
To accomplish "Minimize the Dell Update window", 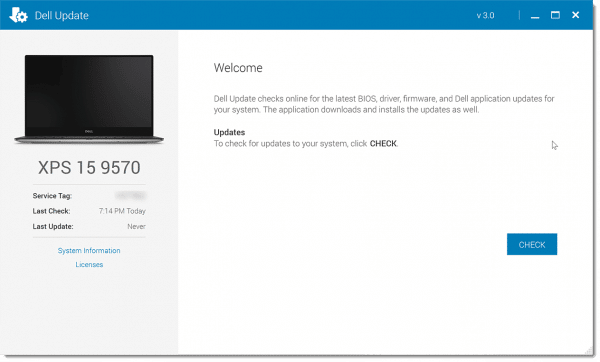I will point(535,16).
